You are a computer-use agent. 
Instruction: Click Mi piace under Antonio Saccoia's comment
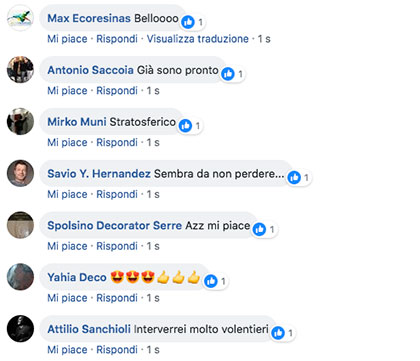click(x=67, y=91)
